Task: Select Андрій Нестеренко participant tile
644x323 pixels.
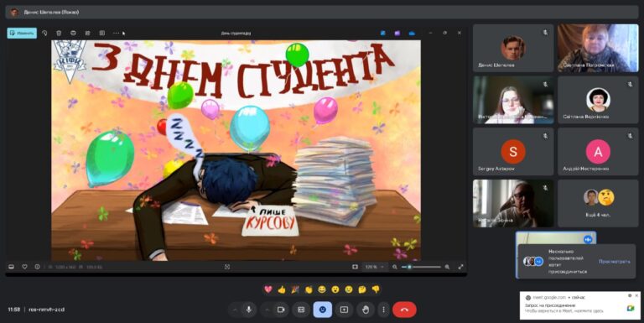Action: click(598, 152)
